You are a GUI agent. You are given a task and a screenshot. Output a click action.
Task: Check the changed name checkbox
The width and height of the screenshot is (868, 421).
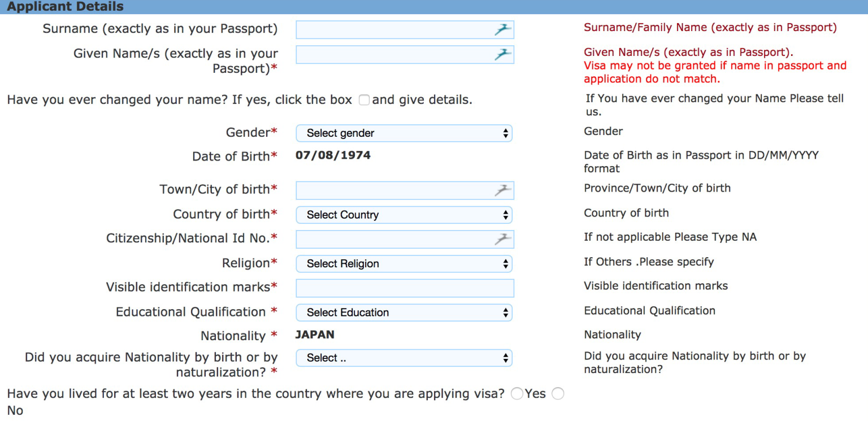tap(364, 100)
